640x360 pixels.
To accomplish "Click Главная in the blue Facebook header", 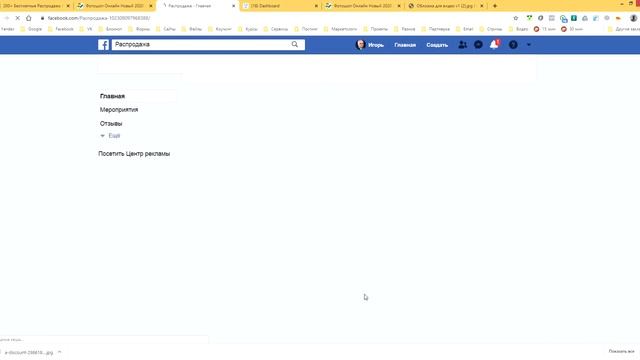I will pos(405,45).
